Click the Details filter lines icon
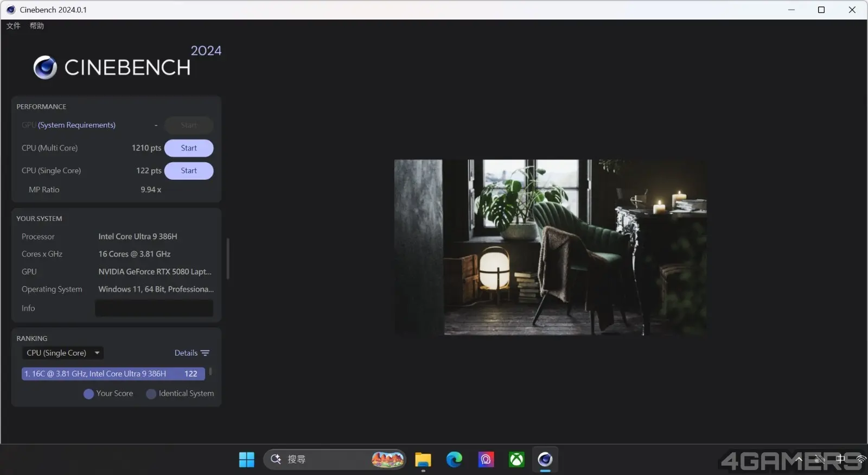This screenshot has height=475, width=868. [x=205, y=353]
